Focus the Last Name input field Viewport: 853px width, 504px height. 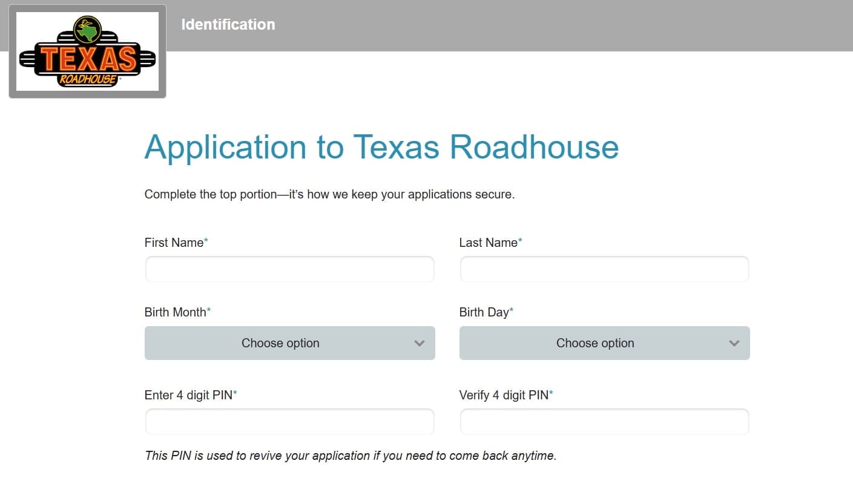click(605, 269)
